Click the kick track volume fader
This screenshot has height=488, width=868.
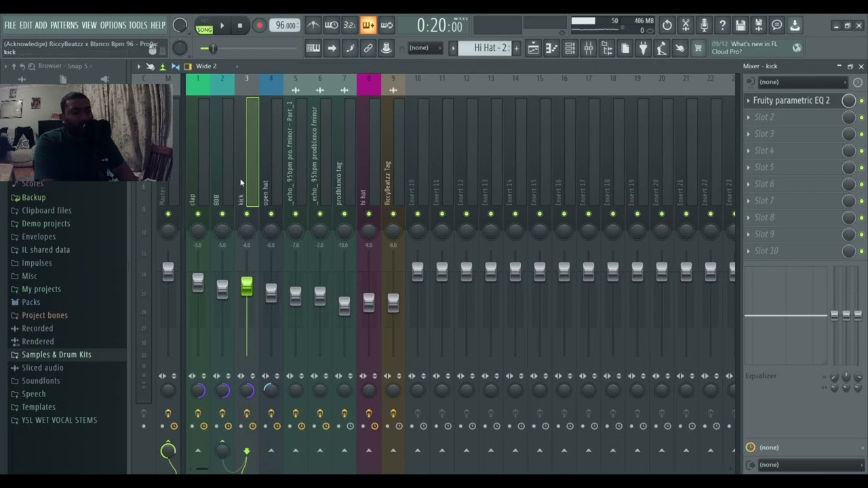click(247, 287)
